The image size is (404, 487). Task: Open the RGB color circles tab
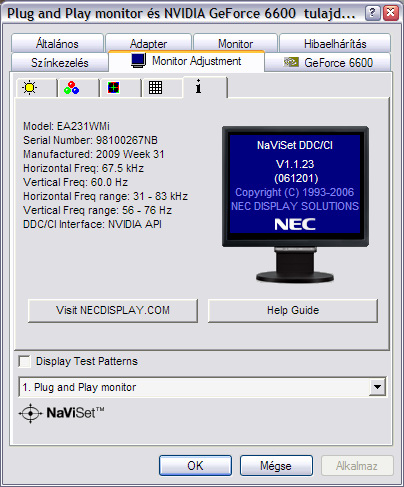(x=78, y=88)
